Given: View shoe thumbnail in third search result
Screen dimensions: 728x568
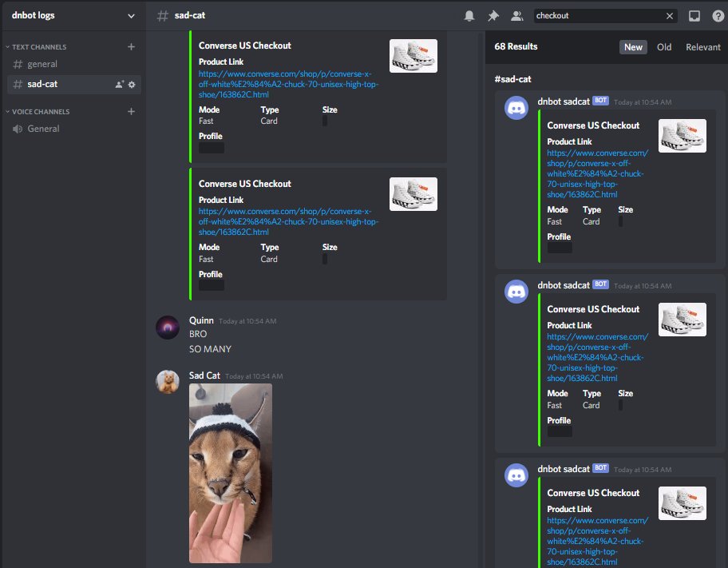Looking at the screenshot, I should pyautogui.click(x=682, y=503).
